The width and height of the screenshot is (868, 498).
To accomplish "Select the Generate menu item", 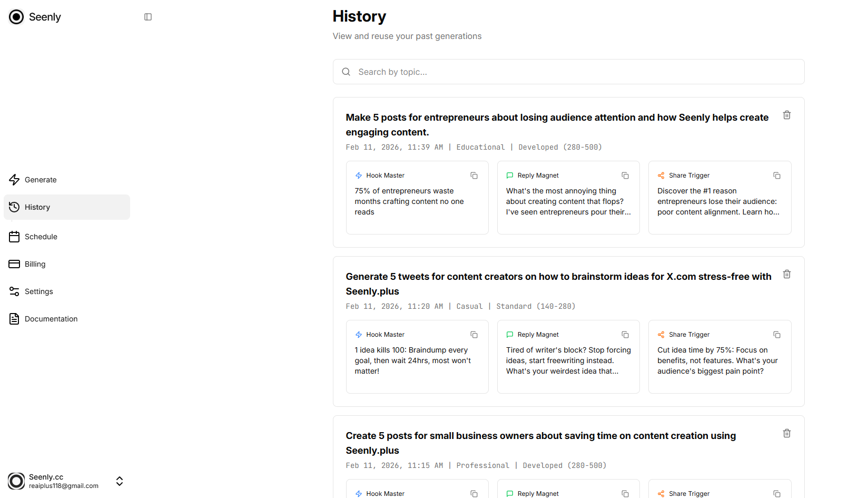I will 40,180.
